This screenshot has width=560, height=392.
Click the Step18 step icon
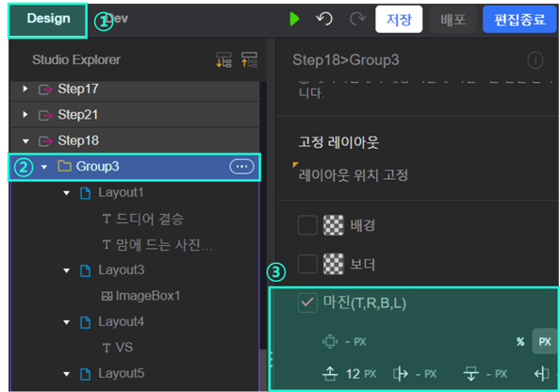(x=45, y=141)
